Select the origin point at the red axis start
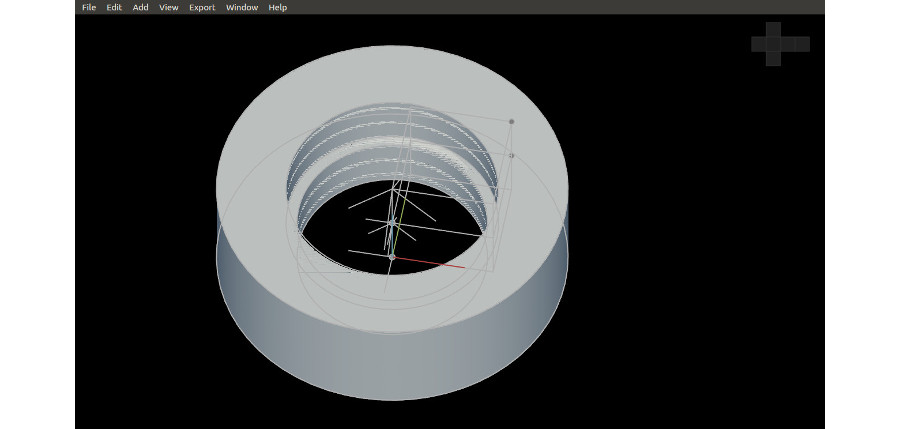 [392, 257]
